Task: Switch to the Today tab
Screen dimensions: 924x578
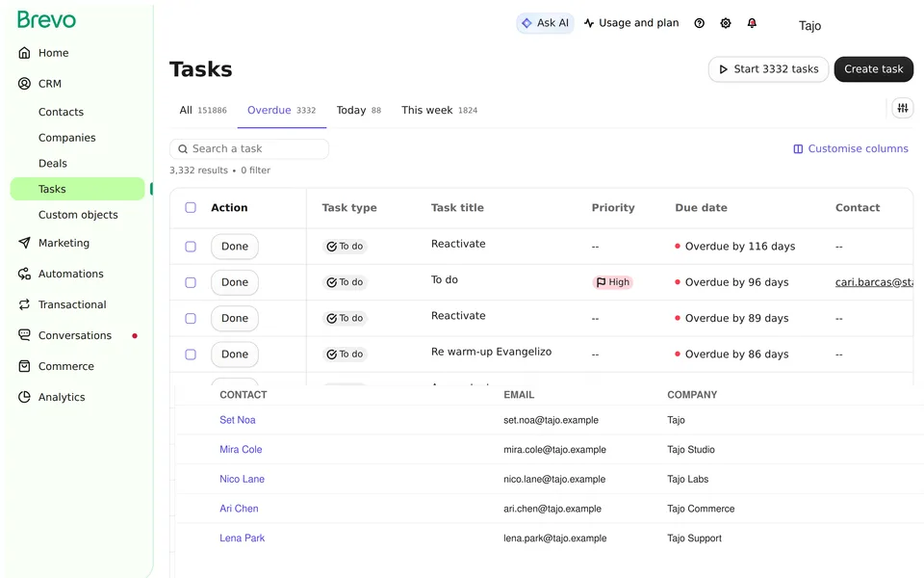Action: coord(358,110)
